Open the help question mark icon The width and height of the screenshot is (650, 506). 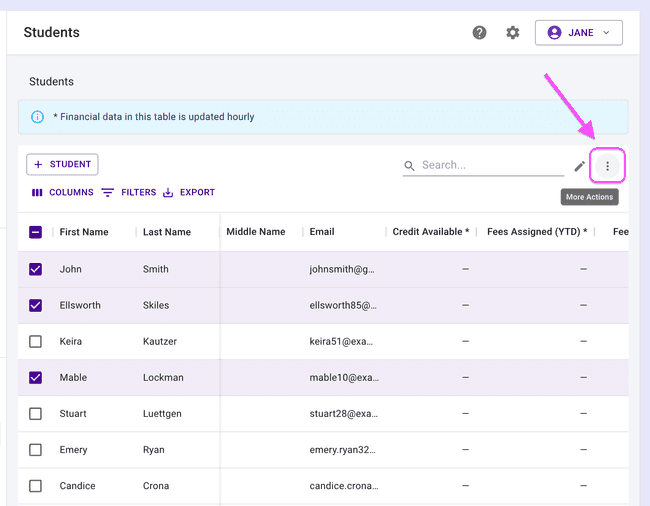click(479, 33)
